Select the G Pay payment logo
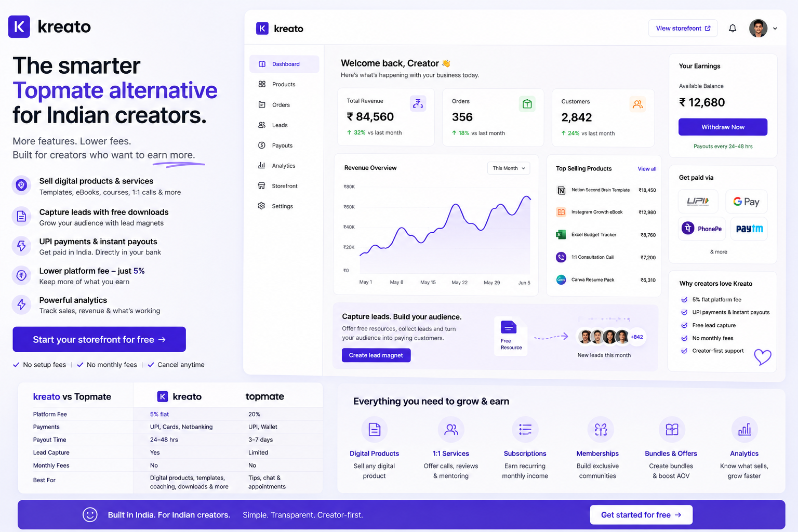 pos(747,202)
